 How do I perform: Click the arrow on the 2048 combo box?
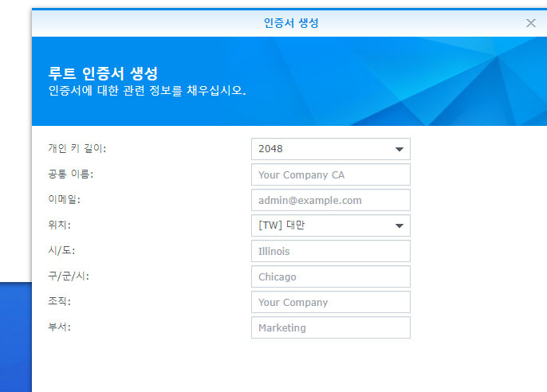pyautogui.click(x=399, y=149)
